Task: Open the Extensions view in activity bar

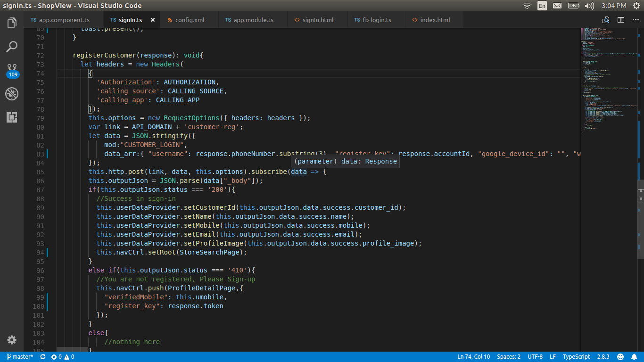Action: [x=12, y=117]
